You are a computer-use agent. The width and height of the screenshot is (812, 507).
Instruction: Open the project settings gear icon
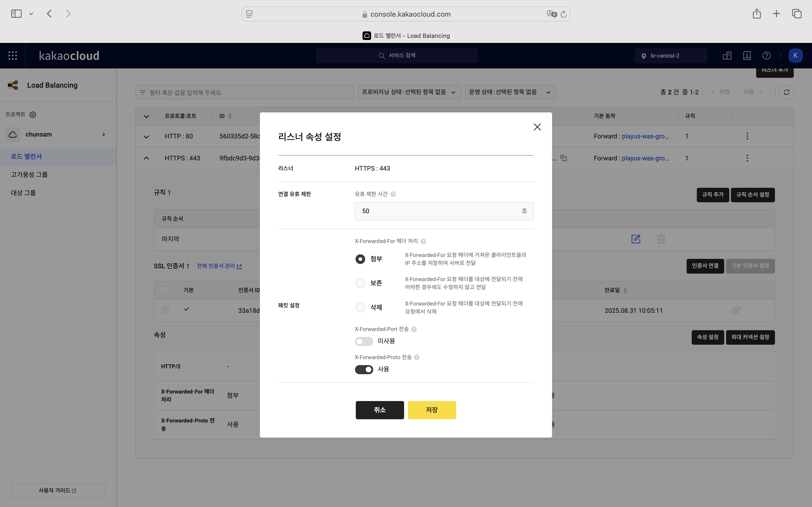click(x=32, y=114)
